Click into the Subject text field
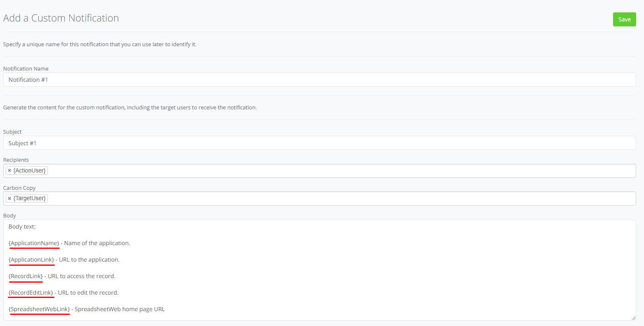 coord(320,143)
